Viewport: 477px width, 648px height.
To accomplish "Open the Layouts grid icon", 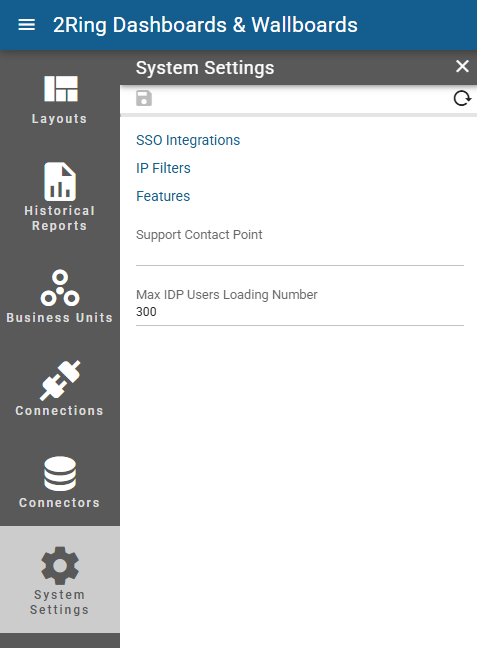I will tap(61, 88).
